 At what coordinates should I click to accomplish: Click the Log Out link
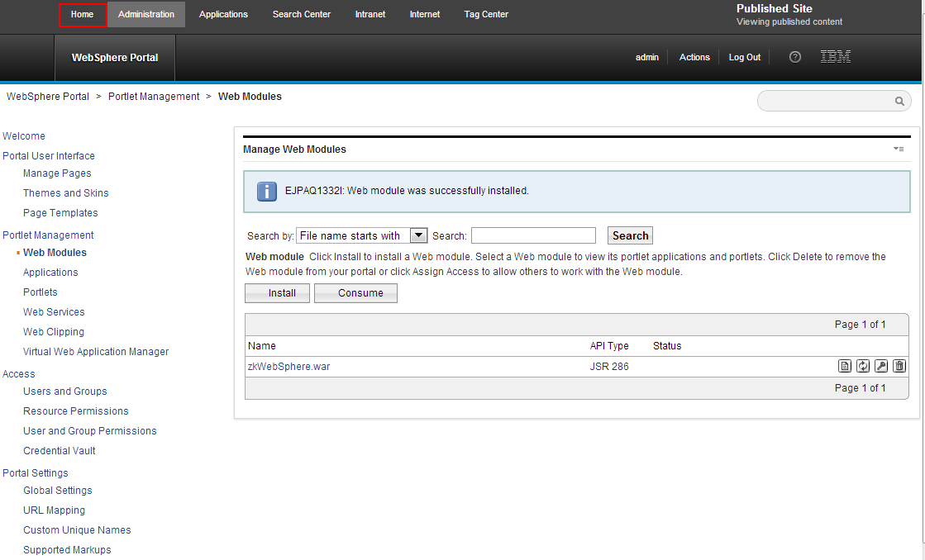[x=745, y=57]
